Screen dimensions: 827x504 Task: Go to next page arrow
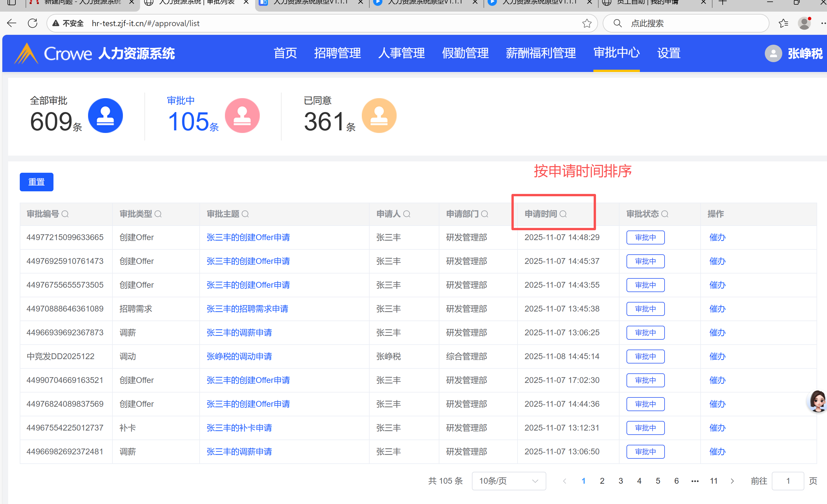tap(732, 481)
